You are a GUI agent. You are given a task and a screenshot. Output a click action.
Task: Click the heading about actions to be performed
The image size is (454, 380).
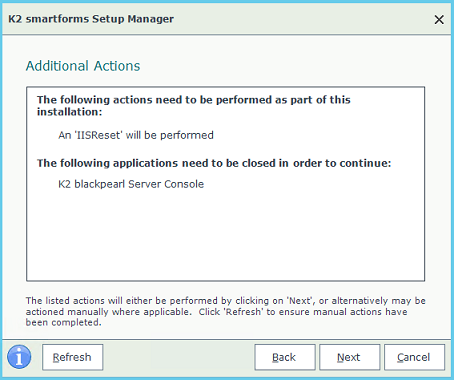click(x=193, y=106)
